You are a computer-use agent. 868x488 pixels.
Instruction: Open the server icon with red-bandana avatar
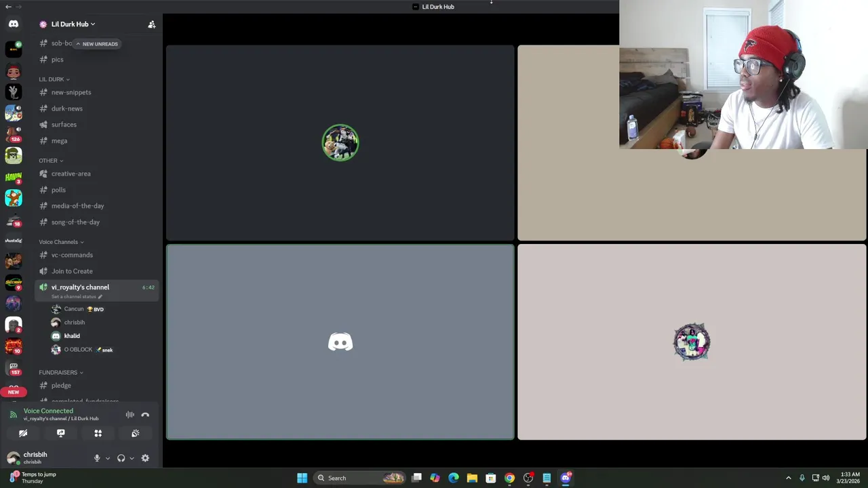[14, 71]
